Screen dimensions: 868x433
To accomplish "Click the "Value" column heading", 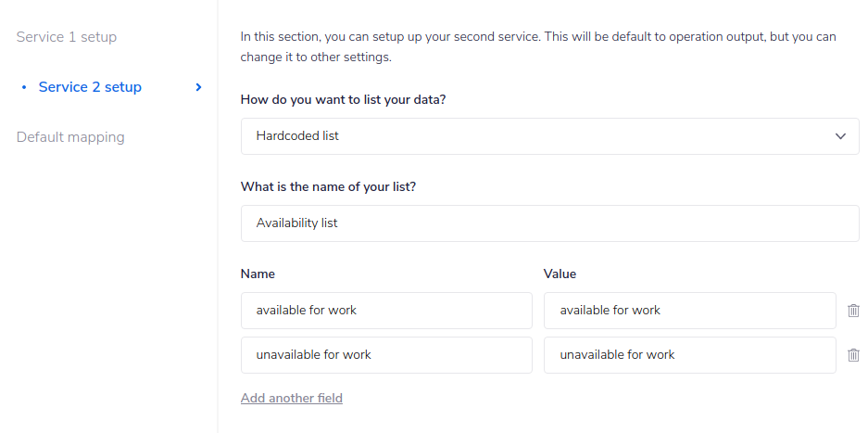I will click(x=560, y=274).
